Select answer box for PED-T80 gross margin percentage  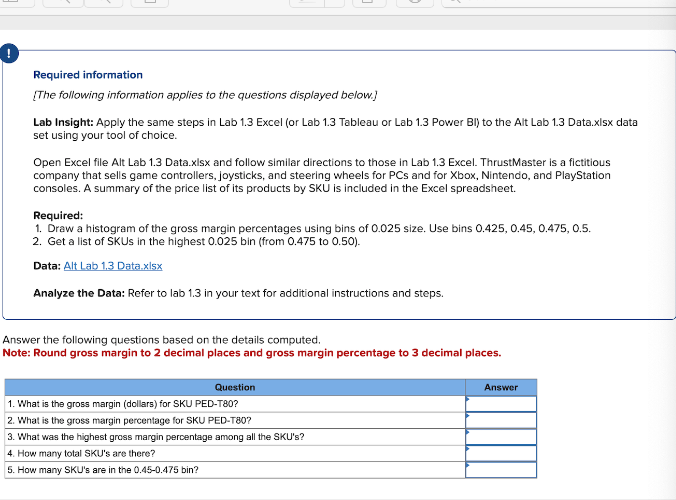[501, 420]
